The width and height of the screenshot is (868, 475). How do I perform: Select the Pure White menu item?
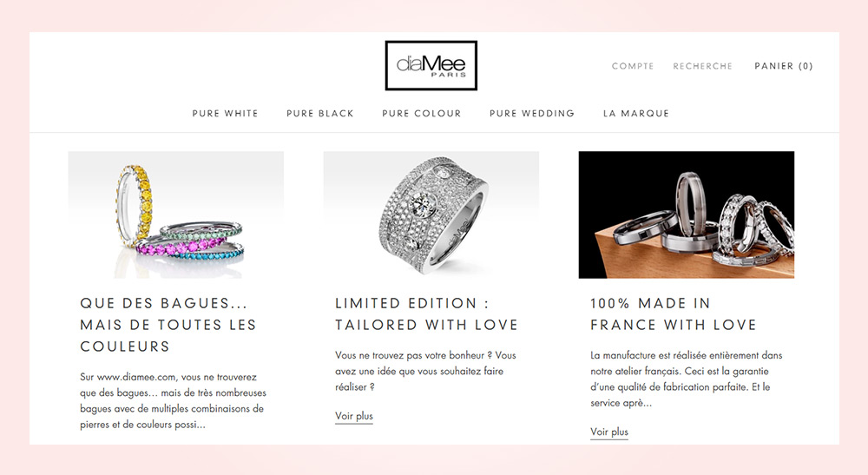click(x=226, y=114)
